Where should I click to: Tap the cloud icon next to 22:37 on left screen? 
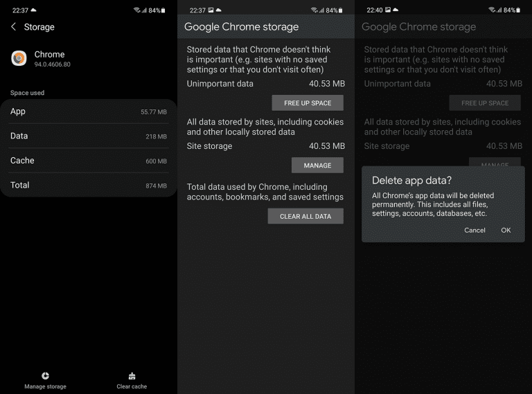coord(34,10)
